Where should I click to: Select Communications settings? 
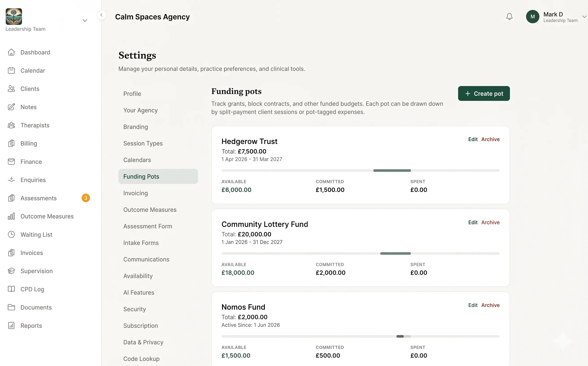pos(146,259)
